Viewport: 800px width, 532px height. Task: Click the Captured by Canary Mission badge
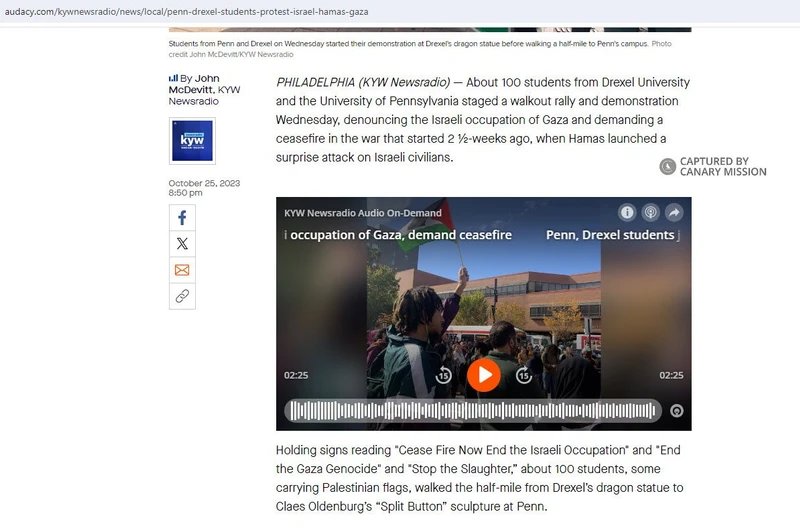(x=713, y=166)
